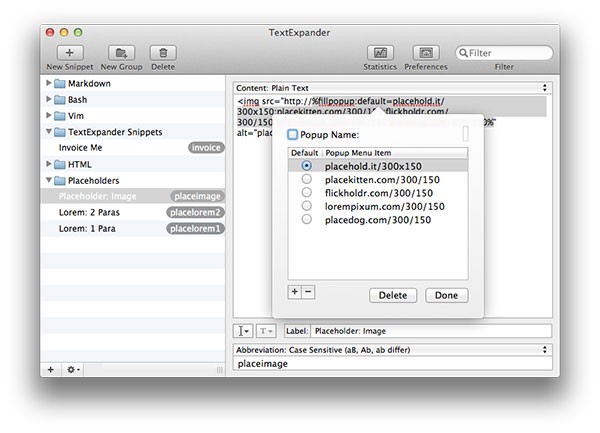Select the Vim folder icon
The height and width of the screenshot is (433, 600).
click(x=59, y=116)
